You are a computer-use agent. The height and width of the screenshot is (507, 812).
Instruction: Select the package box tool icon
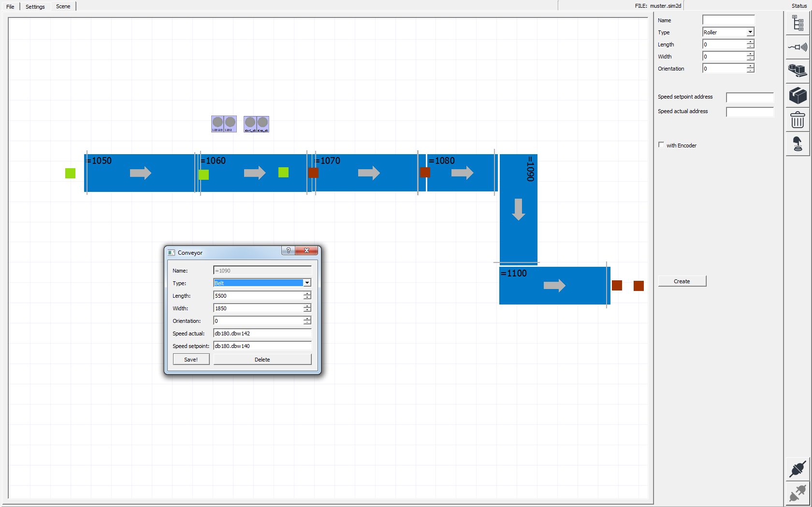(797, 95)
